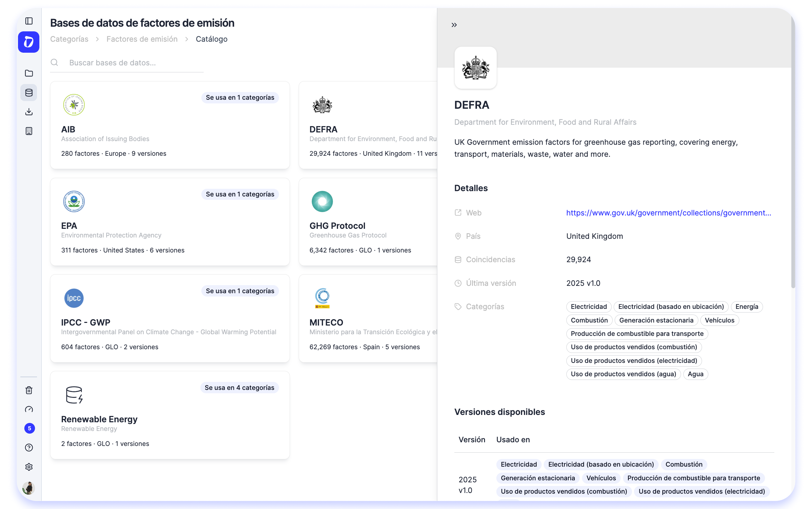The image size is (812, 509).
Task: Open the help question mark icon
Action: tap(29, 448)
